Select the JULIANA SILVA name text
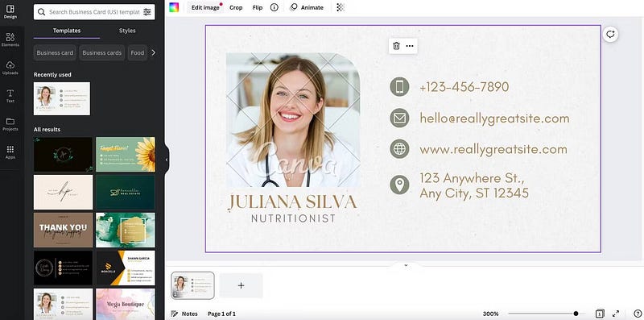Viewport: 644px width, 320px height. [x=292, y=203]
